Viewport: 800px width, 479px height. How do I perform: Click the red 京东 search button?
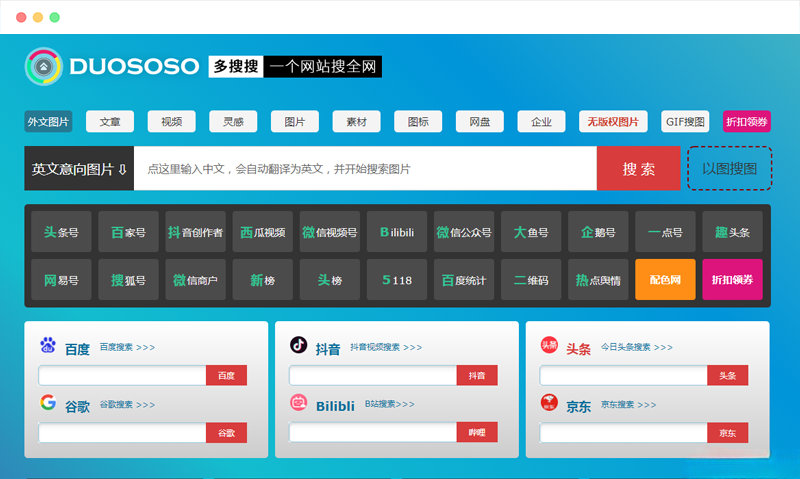(728, 433)
